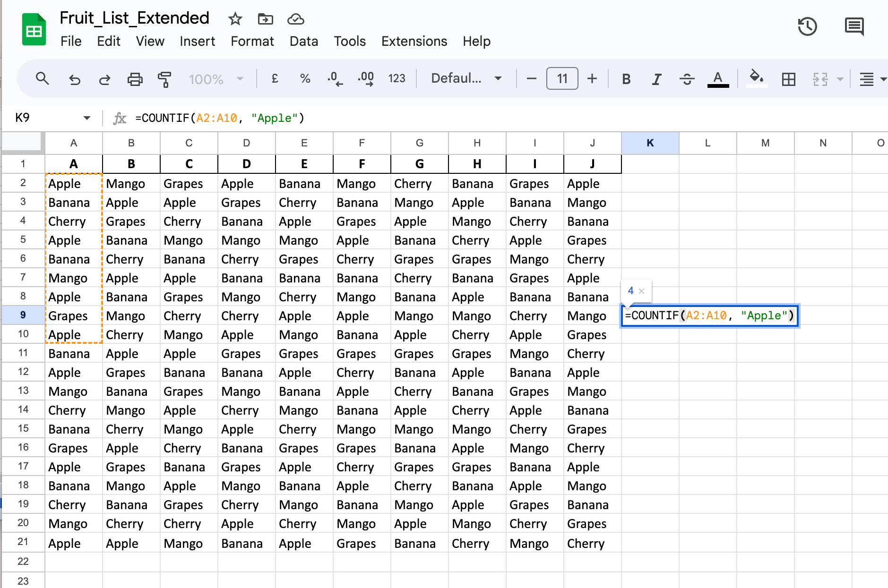This screenshot has width=888, height=588.
Task: Select row 22 header
Action: pyautogui.click(x=23, y=562)
